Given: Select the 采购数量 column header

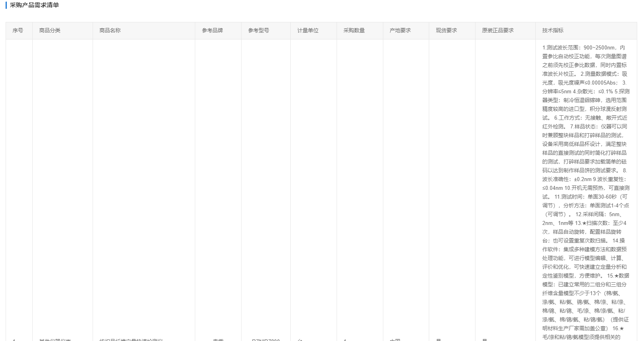Looking at the screenshot, I should (x=354, y=30).
